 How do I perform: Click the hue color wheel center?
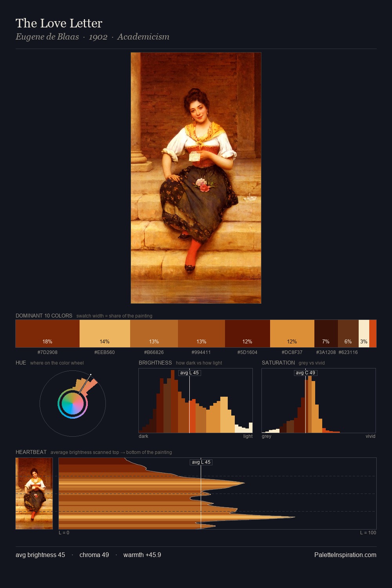tap(73, 404)
